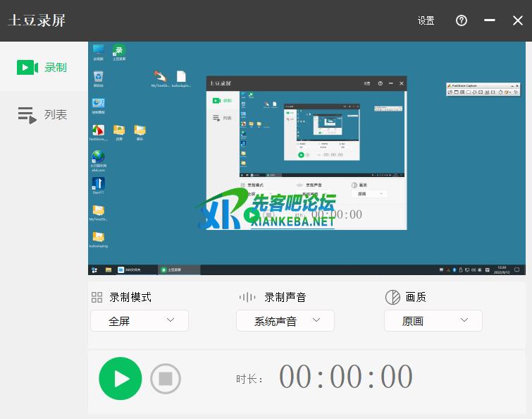Click the half-circle icon next to 画质
This screenshot has height=419, width=532.
392,297
